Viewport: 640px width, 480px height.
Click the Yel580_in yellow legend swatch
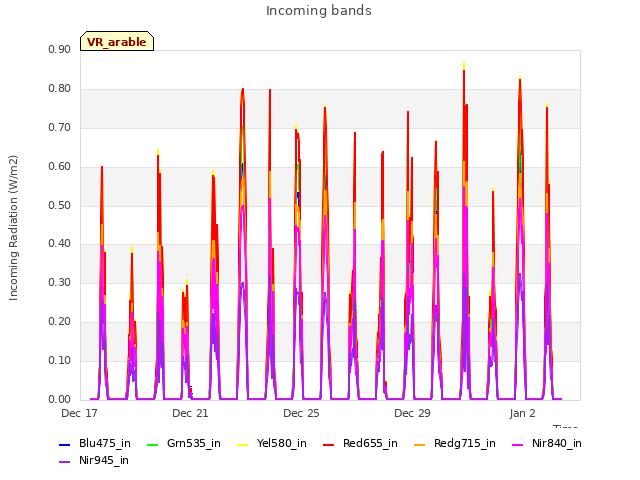point(242,444)
